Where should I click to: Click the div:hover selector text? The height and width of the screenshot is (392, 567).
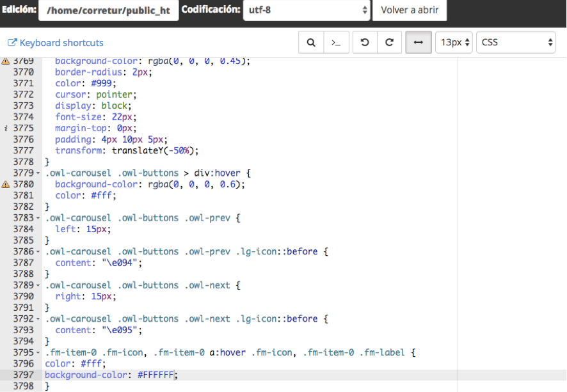(x=218, y=173)
